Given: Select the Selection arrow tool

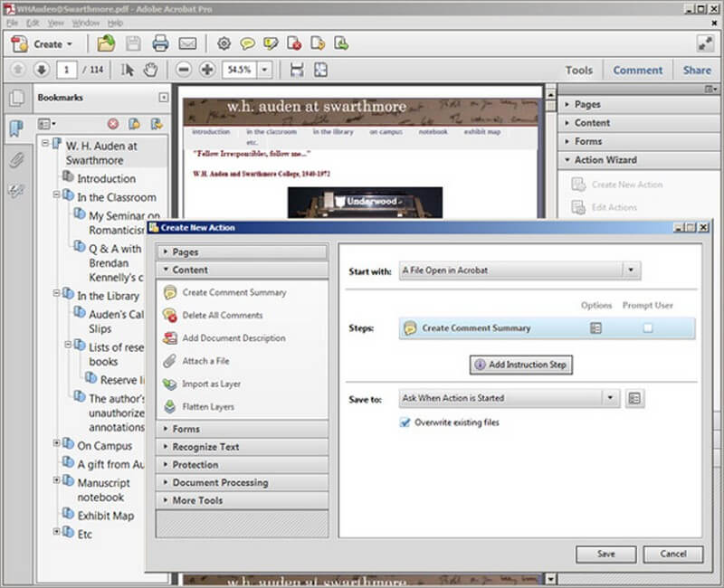Looking at the screenshot, I should click(x=128, y=70).
